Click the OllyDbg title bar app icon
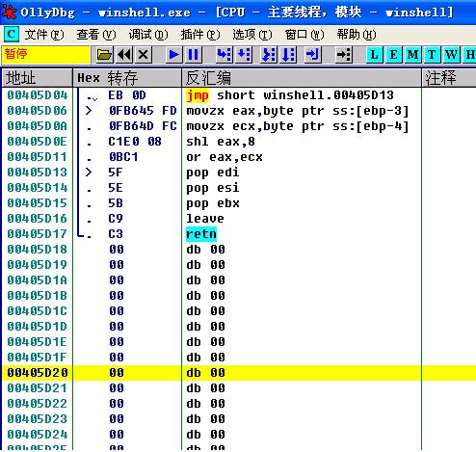 (10, 13)
